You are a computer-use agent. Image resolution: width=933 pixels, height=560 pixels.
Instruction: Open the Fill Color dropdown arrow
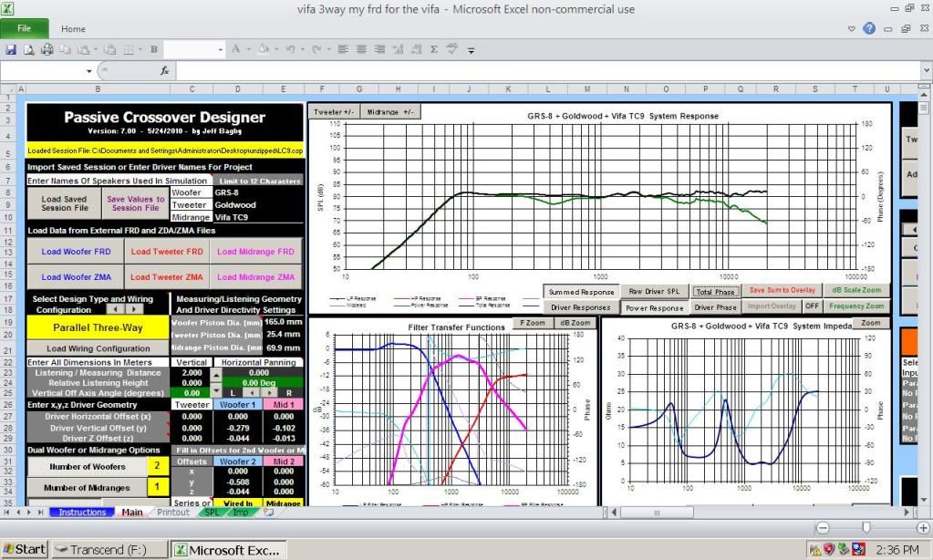click(275, 49)
